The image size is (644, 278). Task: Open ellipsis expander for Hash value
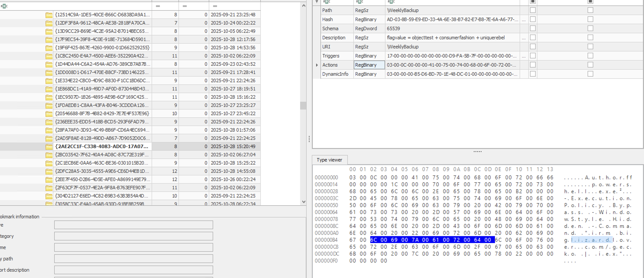(x=524, y=20)
